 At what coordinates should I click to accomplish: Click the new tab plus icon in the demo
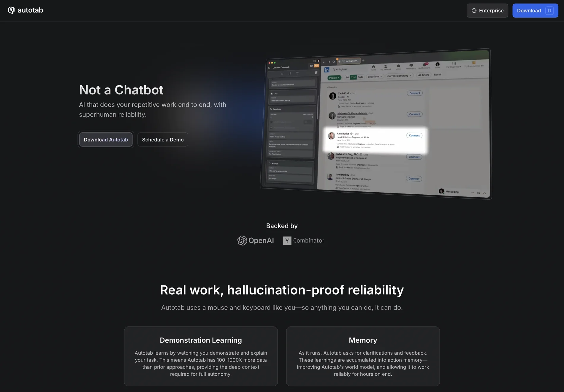click(363, 61)
